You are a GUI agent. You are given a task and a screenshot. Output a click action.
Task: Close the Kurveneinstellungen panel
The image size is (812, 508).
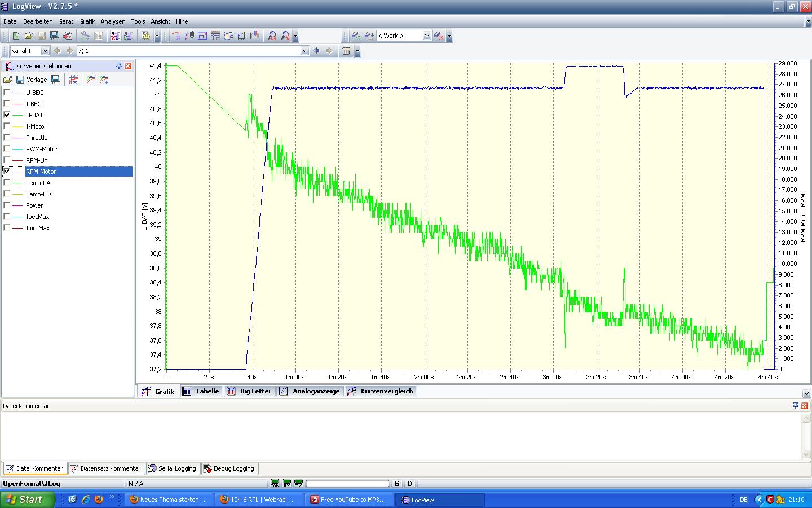(x=128, y=66)
